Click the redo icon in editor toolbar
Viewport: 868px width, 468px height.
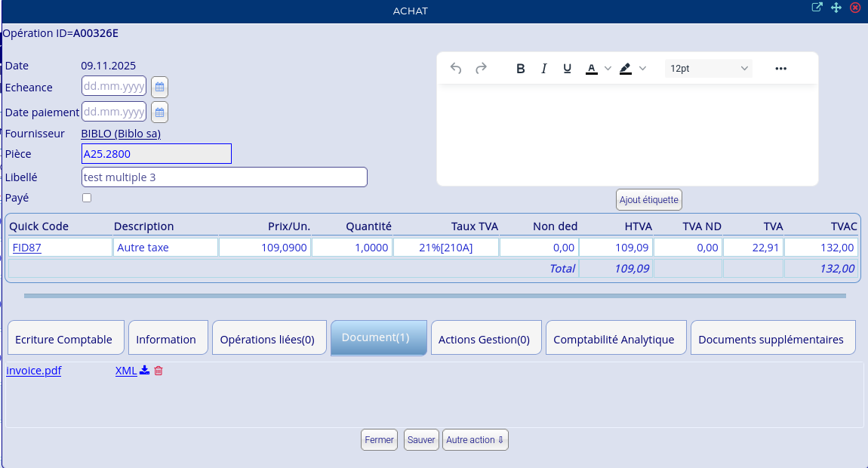point(481,69)
